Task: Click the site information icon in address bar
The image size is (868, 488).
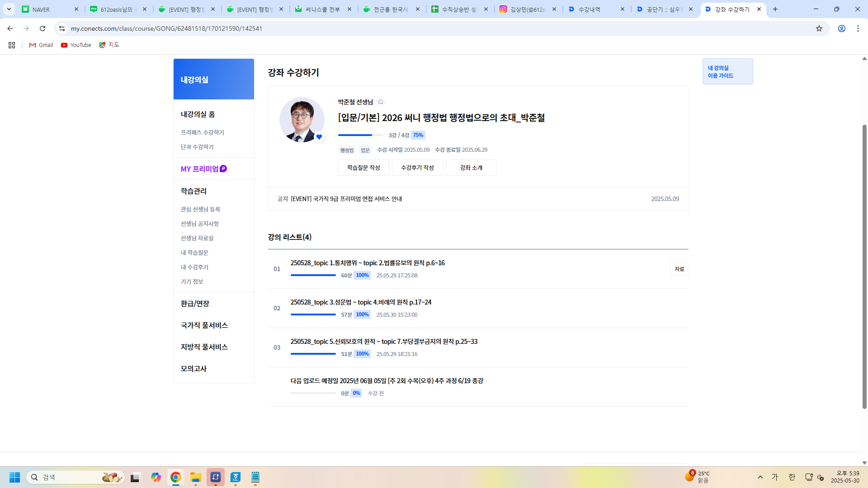Action: [x=62, y=28]
